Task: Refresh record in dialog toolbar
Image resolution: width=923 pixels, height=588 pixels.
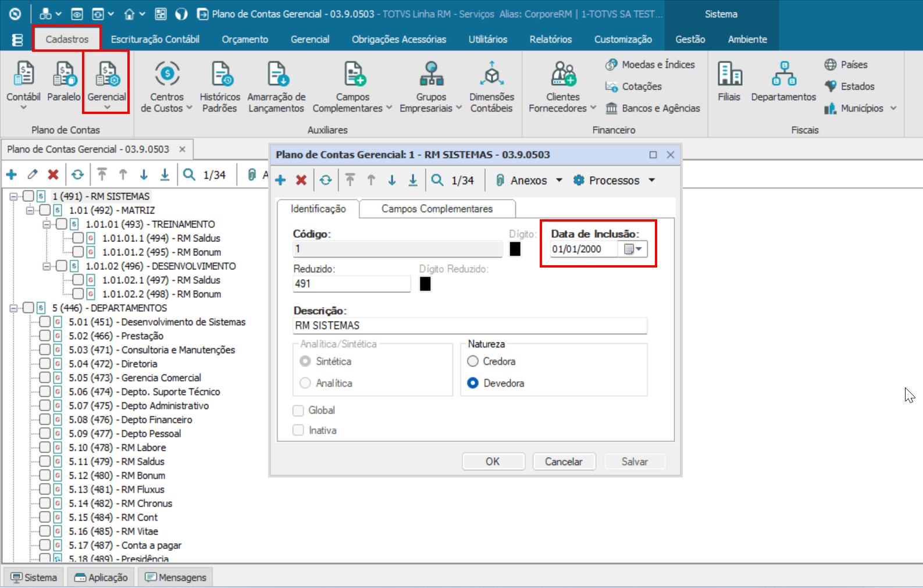Action: click(326, 180)
